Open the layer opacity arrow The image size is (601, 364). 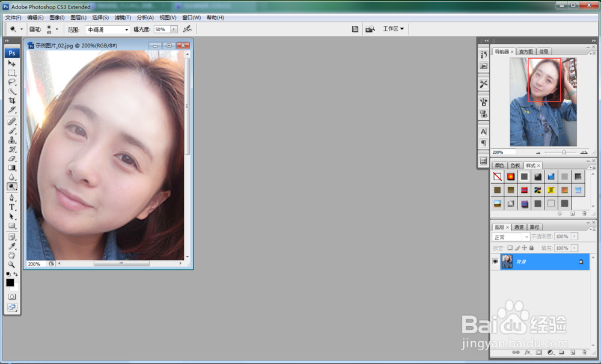575,237
